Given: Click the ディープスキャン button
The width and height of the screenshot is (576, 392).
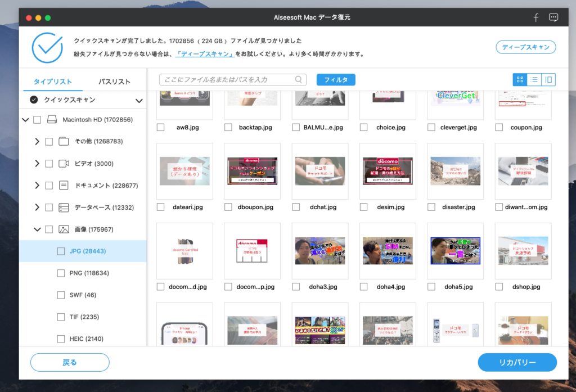Looking at the screenshot, I should point(526,47).
